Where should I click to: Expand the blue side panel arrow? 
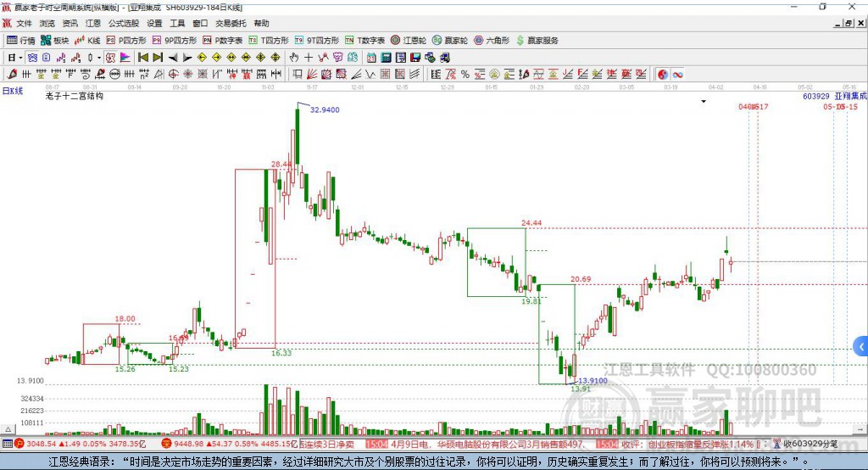pyautogui.click(x=861, y=347)
